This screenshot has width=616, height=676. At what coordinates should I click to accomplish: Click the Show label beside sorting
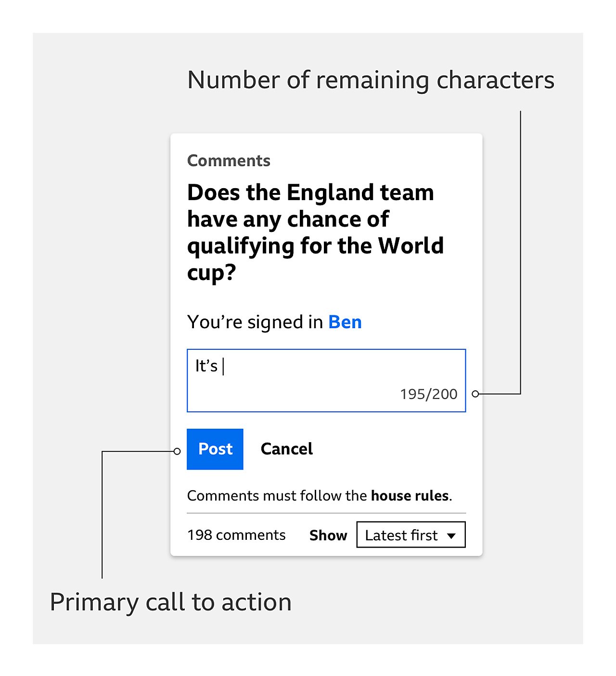pyautogui.click(x=328, y=535)
